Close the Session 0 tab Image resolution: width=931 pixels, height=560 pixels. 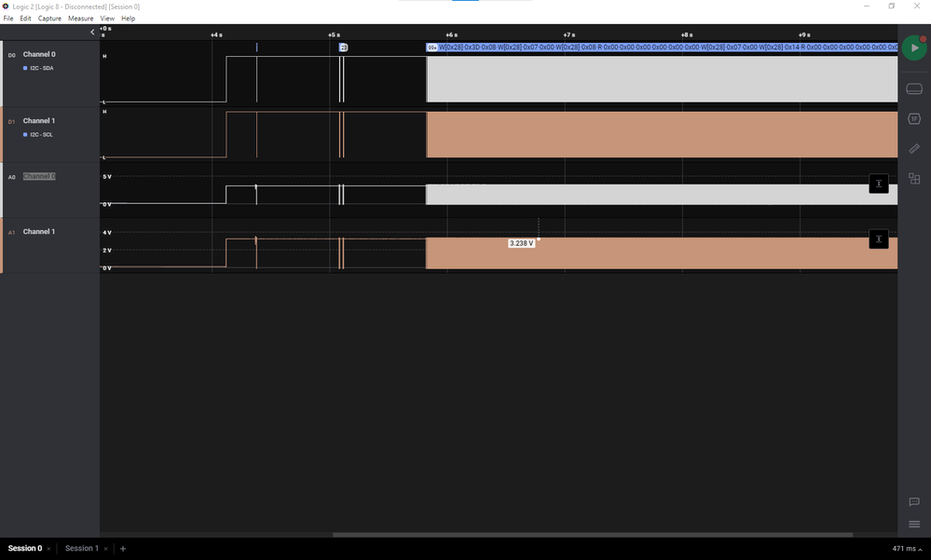(48, 549)
